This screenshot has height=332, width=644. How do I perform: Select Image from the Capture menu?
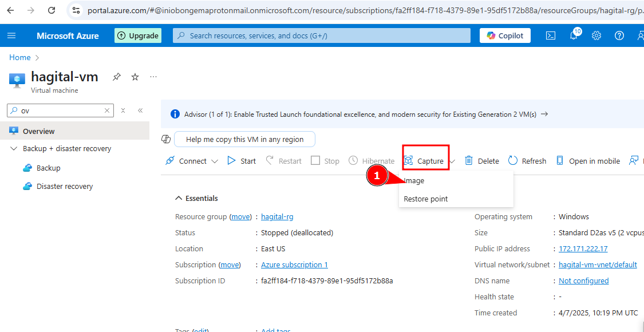(x=456, y=180)
